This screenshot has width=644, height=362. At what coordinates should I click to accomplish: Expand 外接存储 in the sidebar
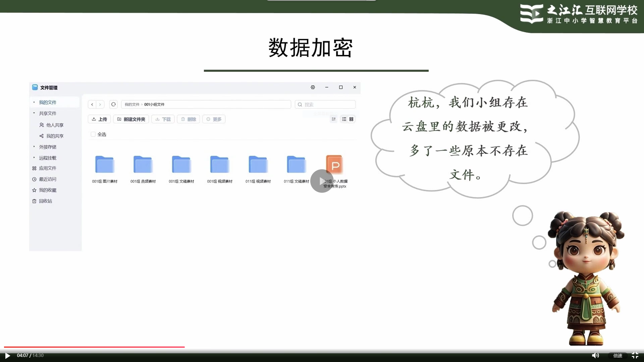pyautogui.click(x=48, y=147)
